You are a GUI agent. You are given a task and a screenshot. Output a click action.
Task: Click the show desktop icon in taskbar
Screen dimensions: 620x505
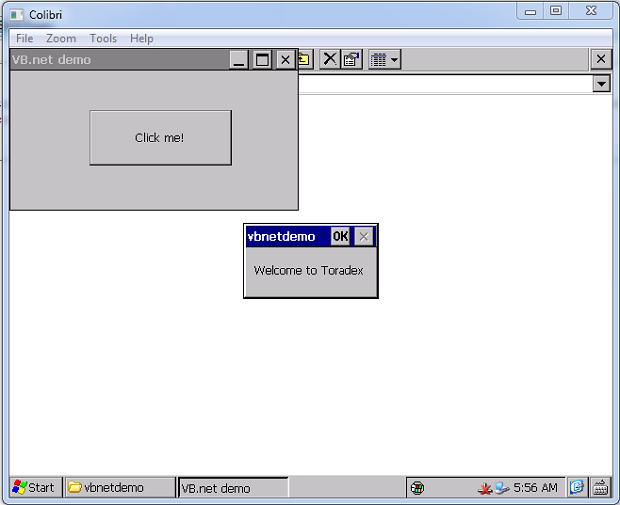point(577,487)
